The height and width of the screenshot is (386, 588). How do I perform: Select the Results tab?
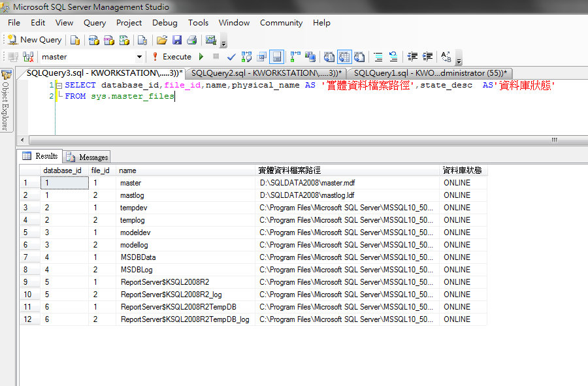(x=41, y=156)
